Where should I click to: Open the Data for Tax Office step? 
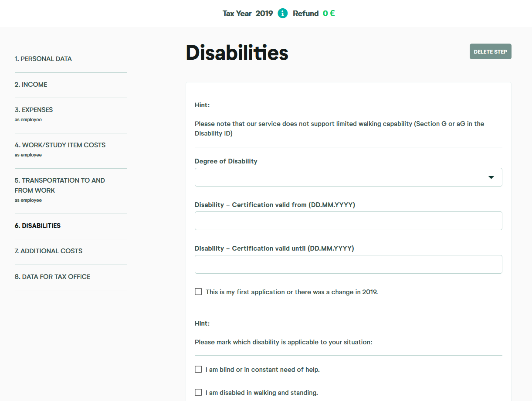click(52, 277)
